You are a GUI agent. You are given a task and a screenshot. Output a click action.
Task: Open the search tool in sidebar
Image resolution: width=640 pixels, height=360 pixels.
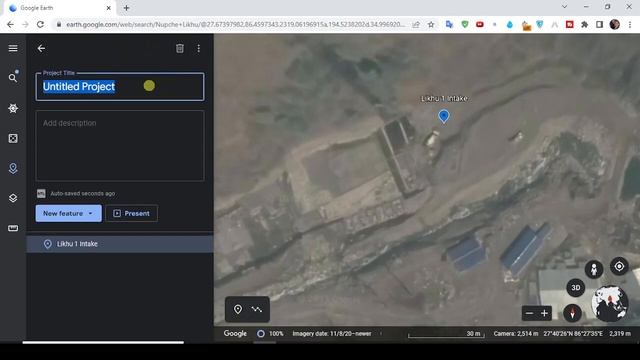click(13, 78)
